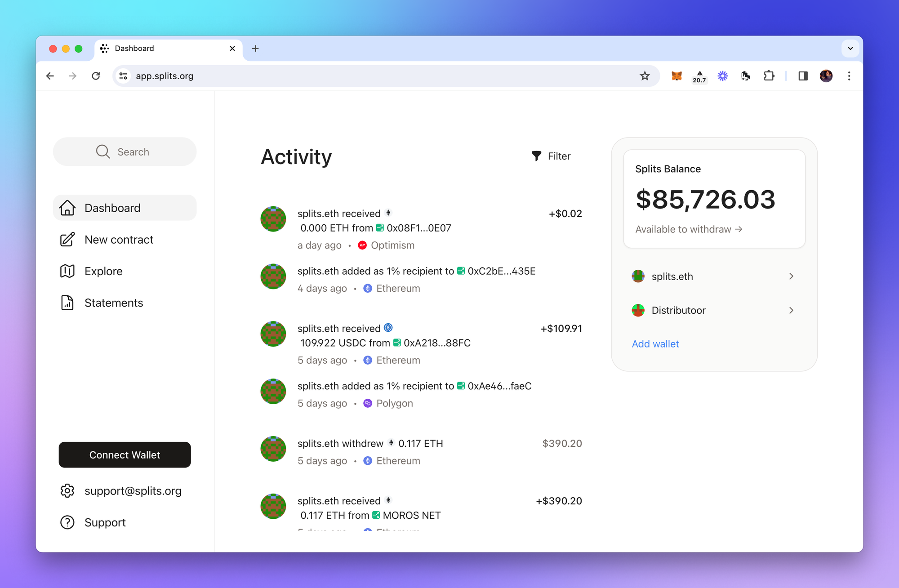Bookmark this page with the star icon
Screen dimensions: 899x588
tap(645, 76)
